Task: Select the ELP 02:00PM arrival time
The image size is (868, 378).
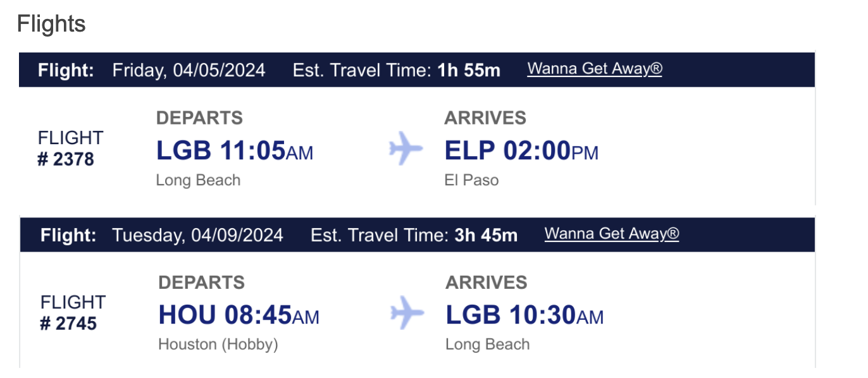Action: pyautogui.click(x=521, y=151)
